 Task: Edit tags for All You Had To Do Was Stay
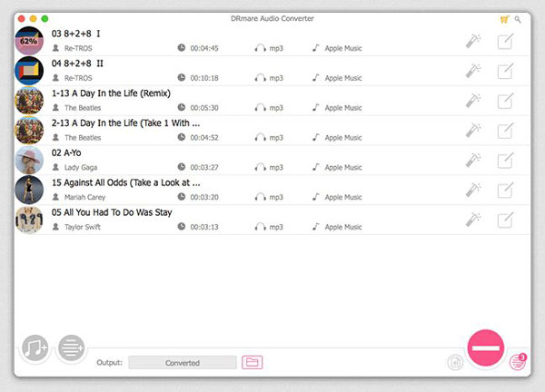coord(505,220)
